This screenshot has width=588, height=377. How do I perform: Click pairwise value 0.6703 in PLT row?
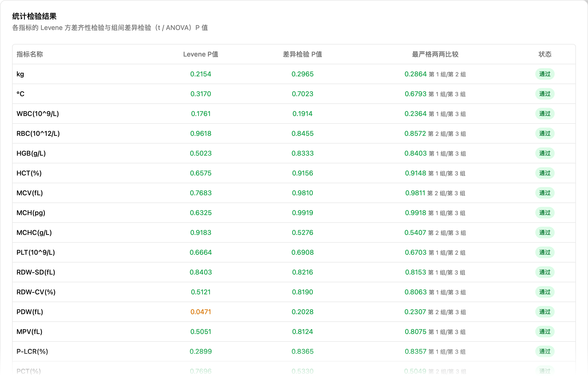point(416,252)
